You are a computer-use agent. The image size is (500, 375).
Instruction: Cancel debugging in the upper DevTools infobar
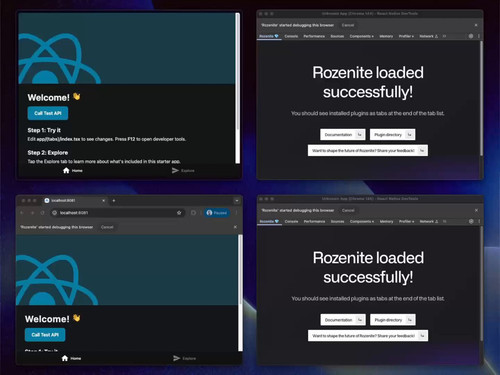point(348,25)
